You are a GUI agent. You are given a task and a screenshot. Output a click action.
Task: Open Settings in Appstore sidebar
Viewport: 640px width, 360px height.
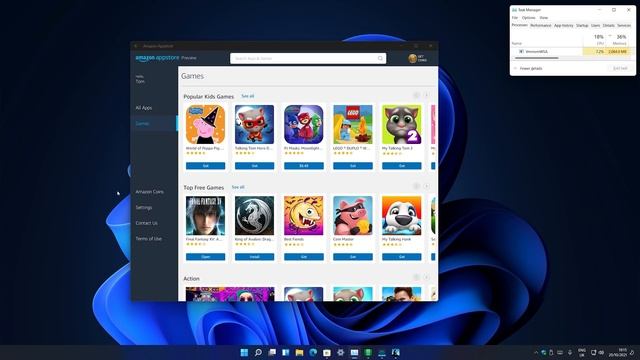point(144,208)
